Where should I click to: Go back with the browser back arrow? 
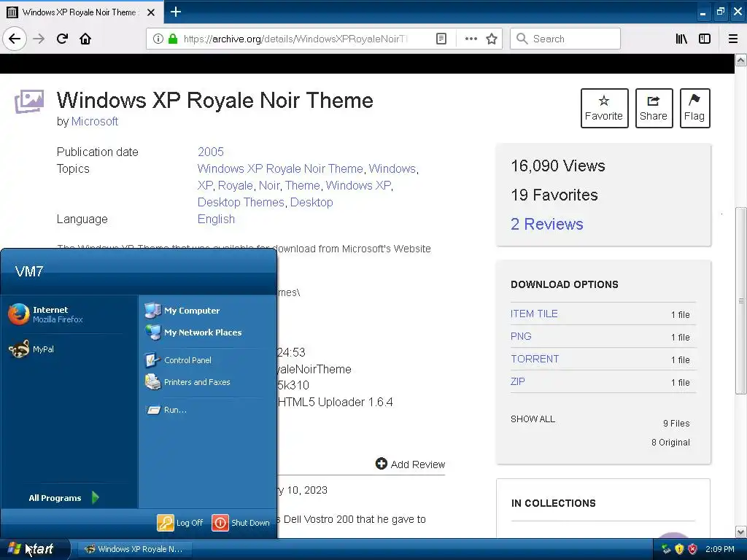tap(15, 39)
